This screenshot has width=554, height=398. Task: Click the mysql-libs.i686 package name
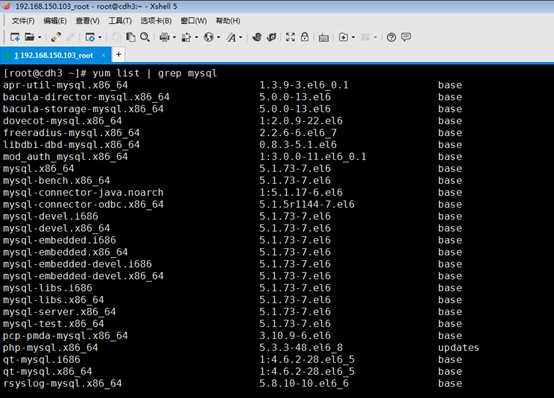[x=48, y=288]
